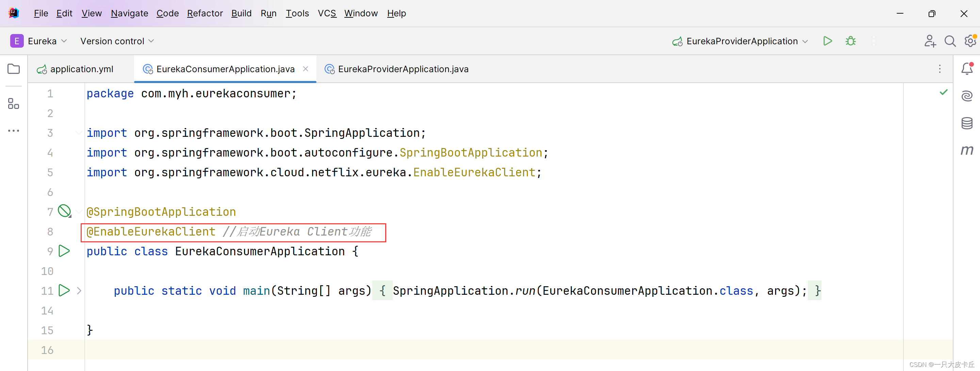Open Code With Me user icon
Viewport: 980px width, 371px height.
click(930, 41)
